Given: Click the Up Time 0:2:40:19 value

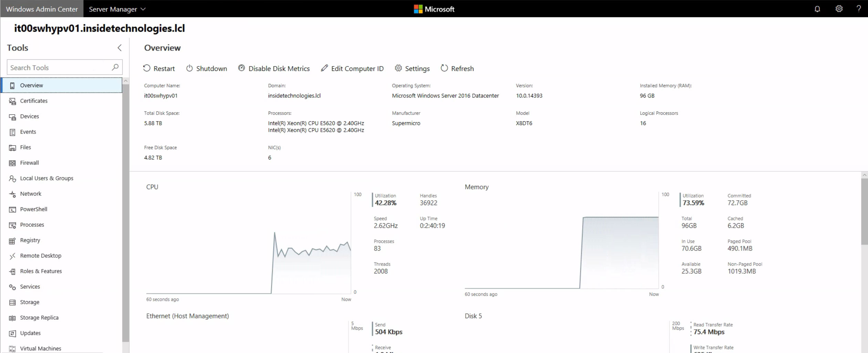Looking at the screenshot, I should 432,226.
